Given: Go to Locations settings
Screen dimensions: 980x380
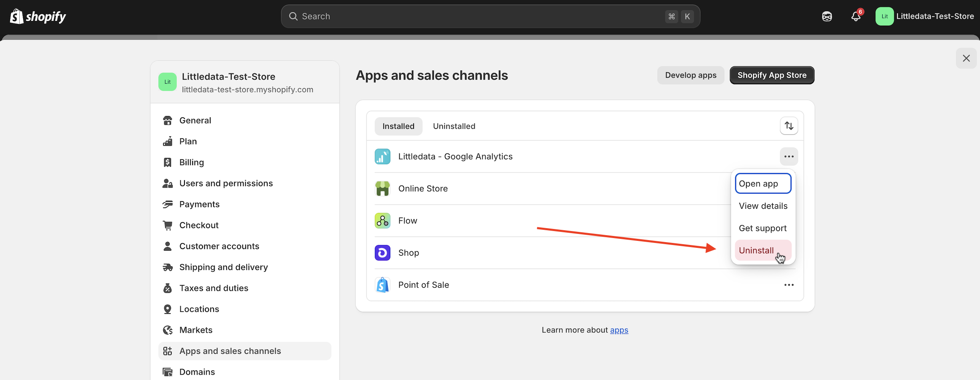Looking at the screenshot, I should pos(244,309).
